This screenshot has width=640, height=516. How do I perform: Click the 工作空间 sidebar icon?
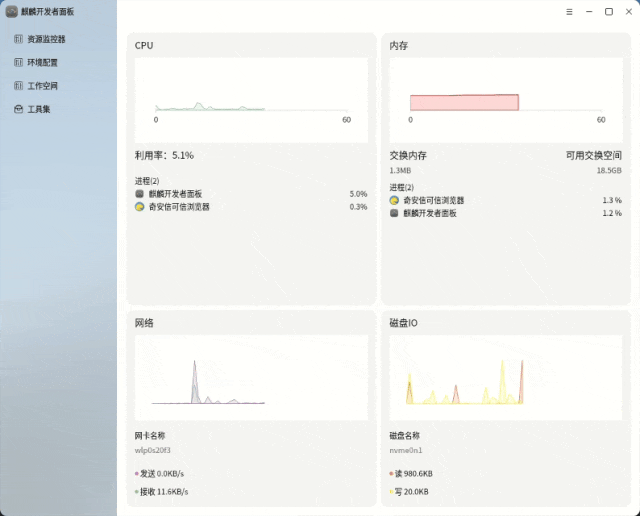click(x=18, y=86)
